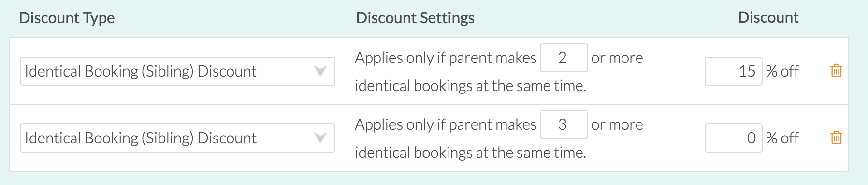The height and width of the screenshot is (185, 868).
Task: Delete the 0% off discount row
Action: [836, 138]
